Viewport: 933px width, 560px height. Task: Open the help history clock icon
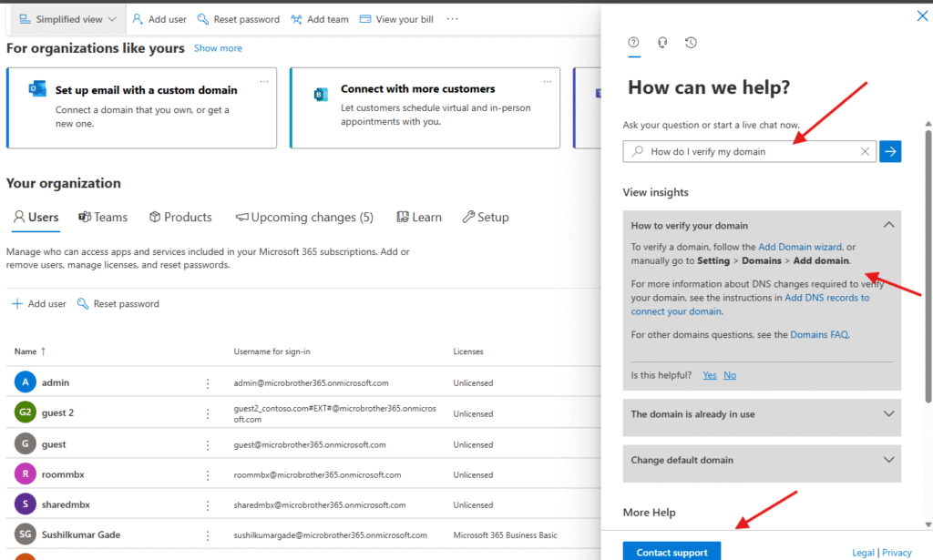tap(691, 43)
